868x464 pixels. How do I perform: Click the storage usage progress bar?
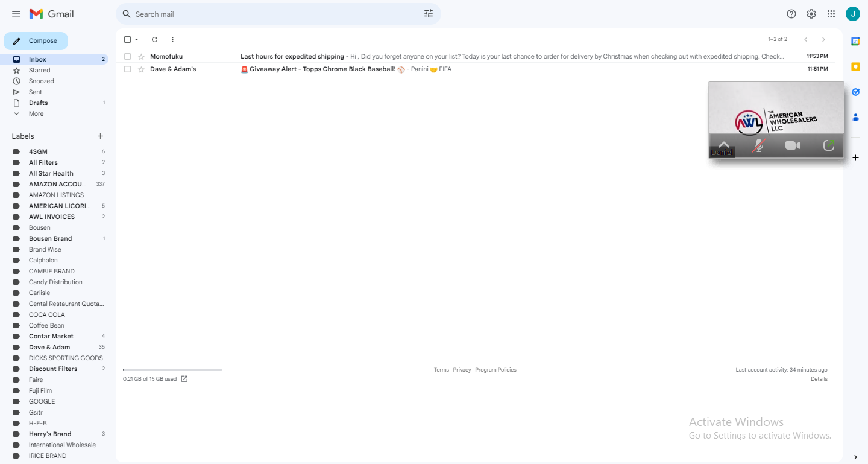(172, 370)
